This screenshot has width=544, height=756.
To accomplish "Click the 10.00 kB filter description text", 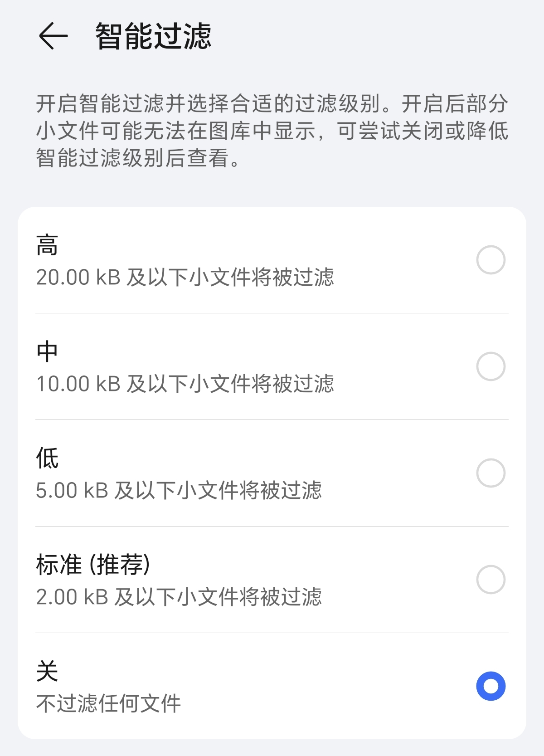I will click(x=185, y=384).
